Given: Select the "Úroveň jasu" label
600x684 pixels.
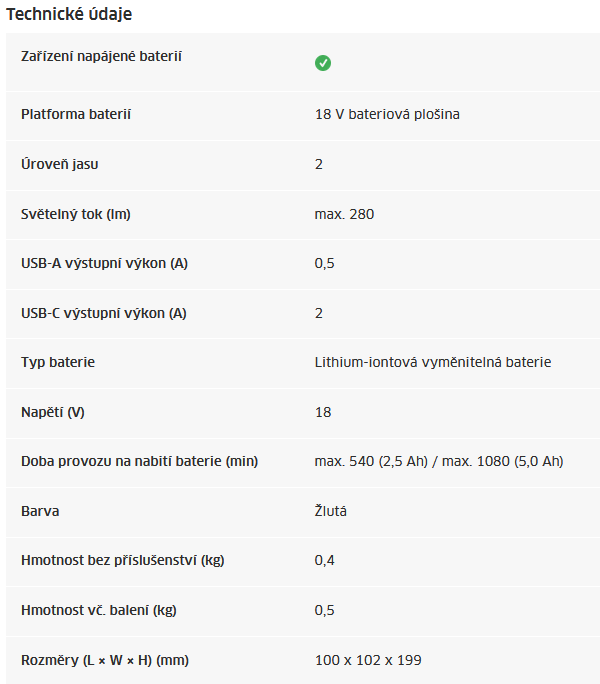Looking at the screenshot, I should pyautogui.click(x=60, y=164).
